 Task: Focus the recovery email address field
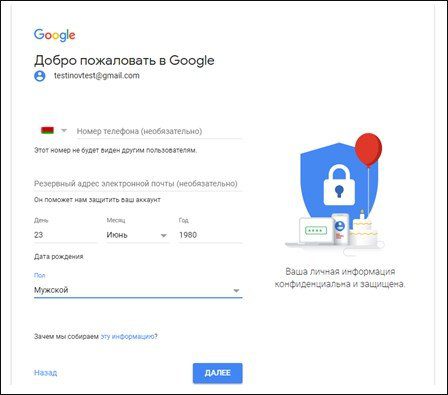click(138, 184)
